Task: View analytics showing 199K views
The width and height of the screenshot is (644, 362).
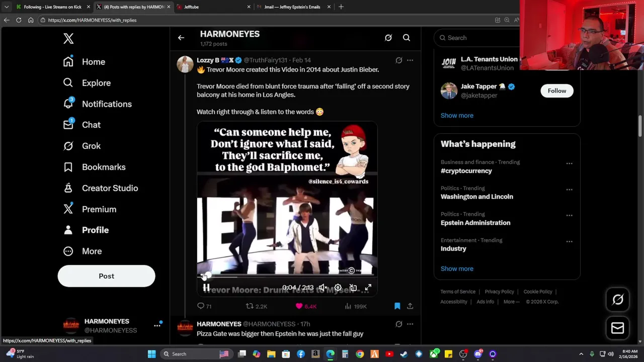Action: pyautogui.click(x=356, y=306)
